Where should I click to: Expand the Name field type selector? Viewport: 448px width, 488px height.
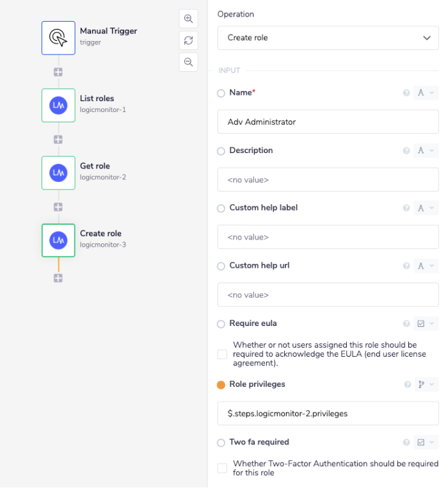coord(426,93)
